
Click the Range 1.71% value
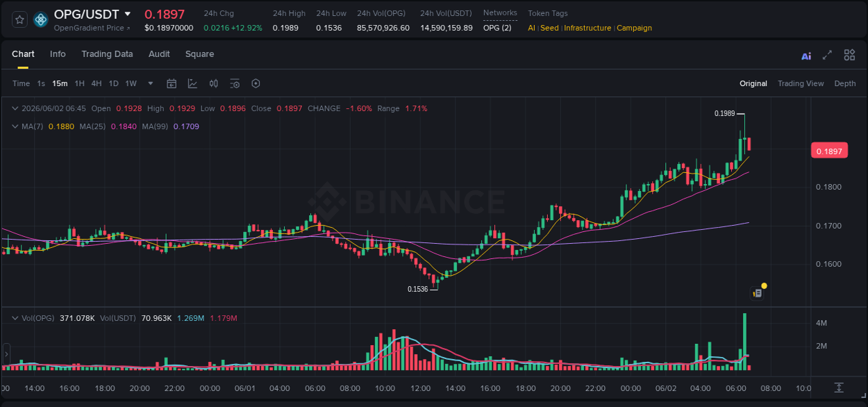point(416,108)
